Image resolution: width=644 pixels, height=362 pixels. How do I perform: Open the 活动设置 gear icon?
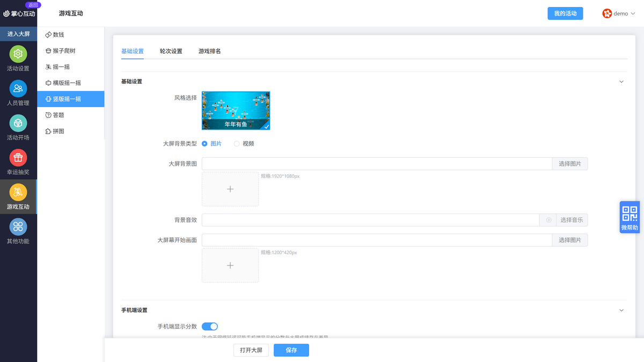click(x=18, y=54)
